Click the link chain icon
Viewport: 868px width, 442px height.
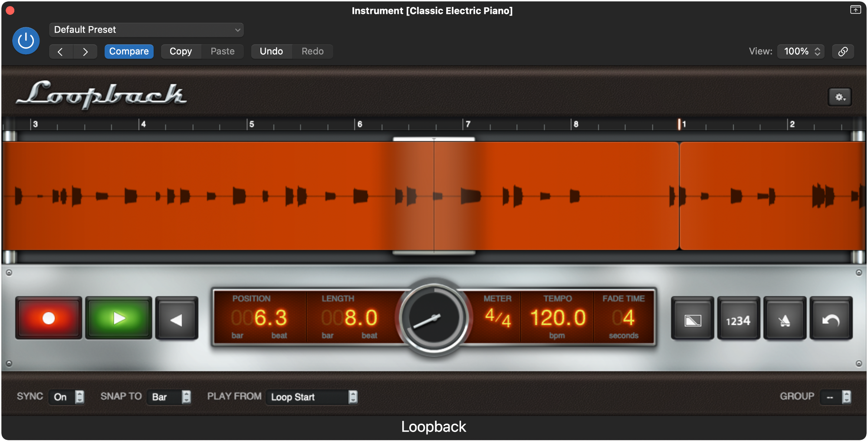(843, 51)
